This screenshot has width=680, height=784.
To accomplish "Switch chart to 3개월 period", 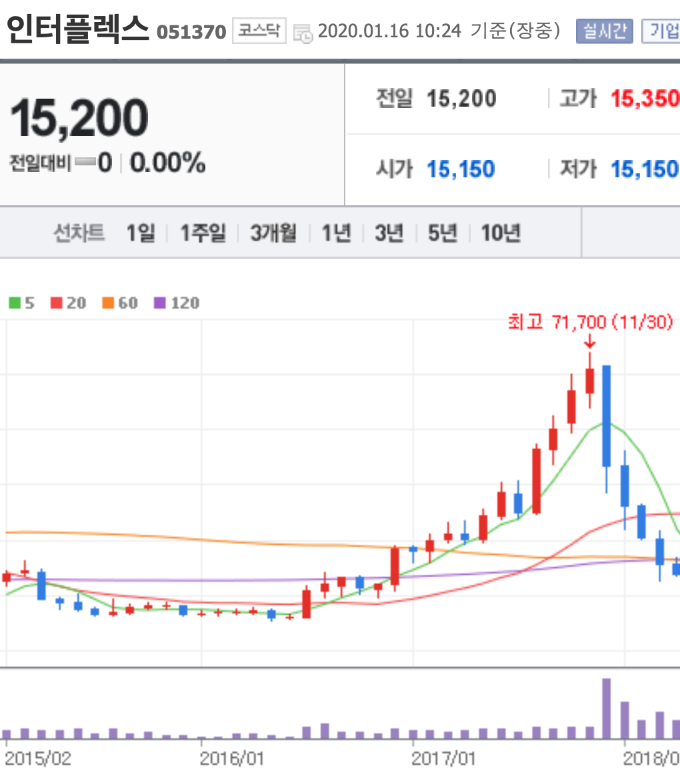I will [273, 233].
